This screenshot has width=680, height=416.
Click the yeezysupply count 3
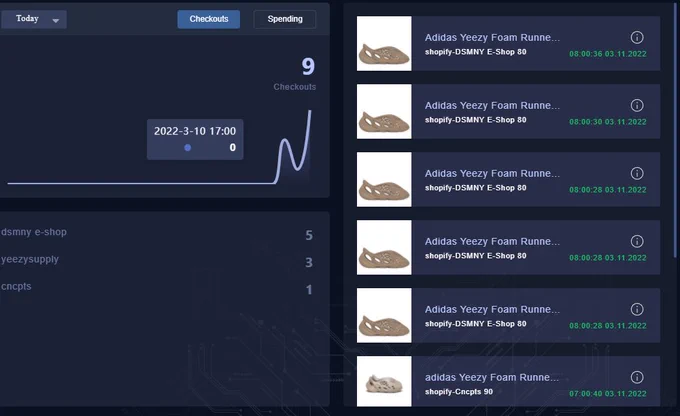tap(309, 262)
